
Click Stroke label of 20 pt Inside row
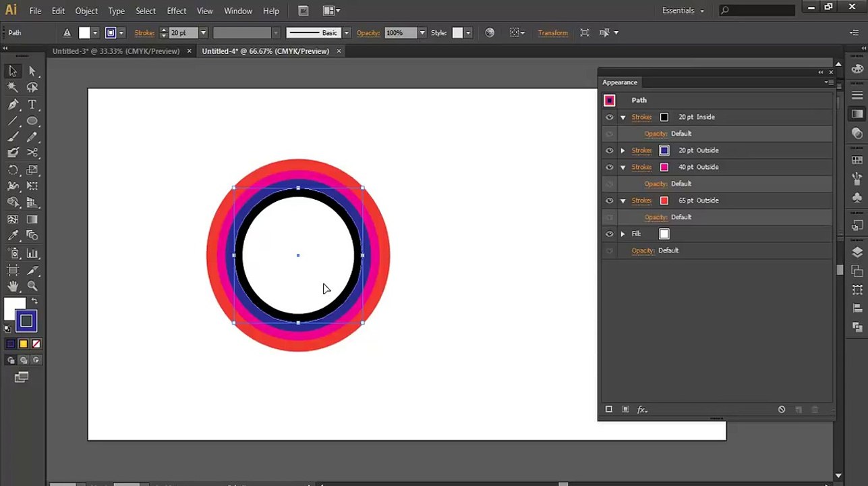click(x=641, y=117)
